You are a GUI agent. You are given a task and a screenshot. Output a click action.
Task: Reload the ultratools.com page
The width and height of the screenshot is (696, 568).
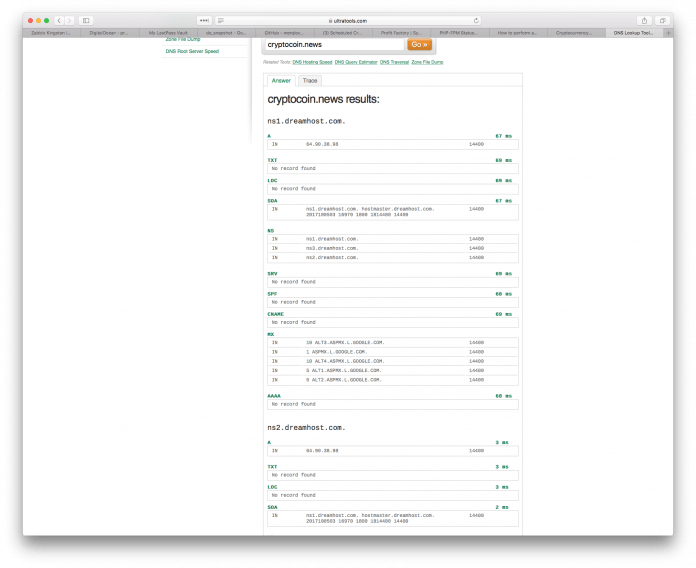click(x=476, y=20)
